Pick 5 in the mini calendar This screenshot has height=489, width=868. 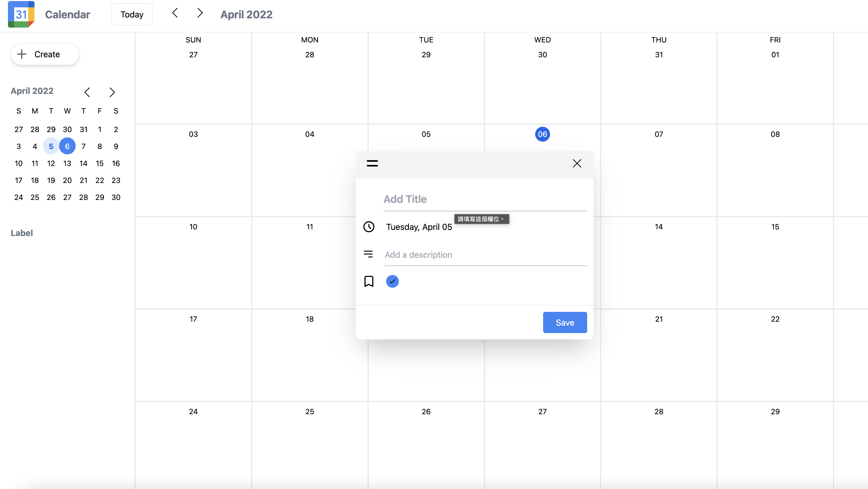pos(51,146)
